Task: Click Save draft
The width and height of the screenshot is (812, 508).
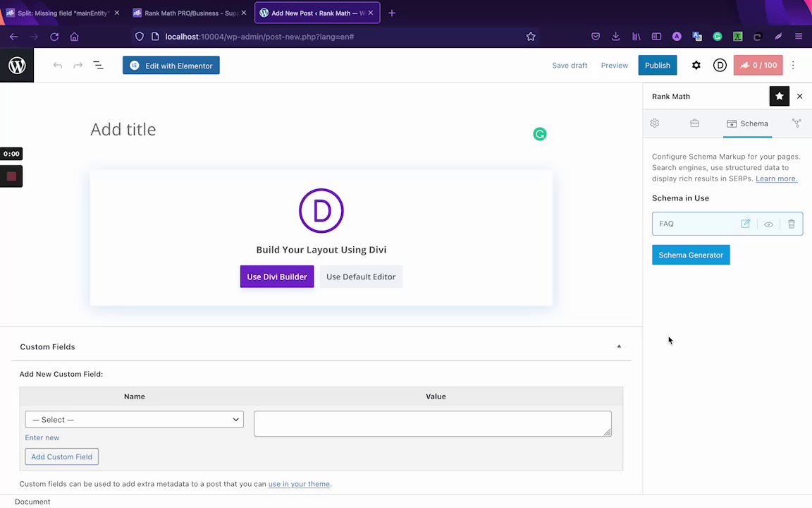Action: (570, 66)
